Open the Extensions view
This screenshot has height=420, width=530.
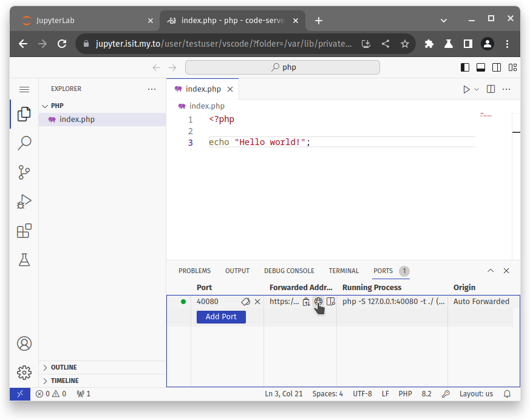coord(24,231)
